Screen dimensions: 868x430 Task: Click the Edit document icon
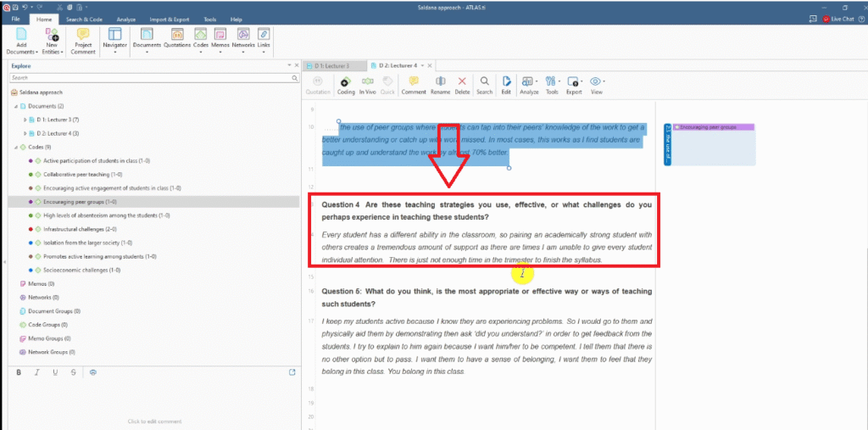(506, 84)
